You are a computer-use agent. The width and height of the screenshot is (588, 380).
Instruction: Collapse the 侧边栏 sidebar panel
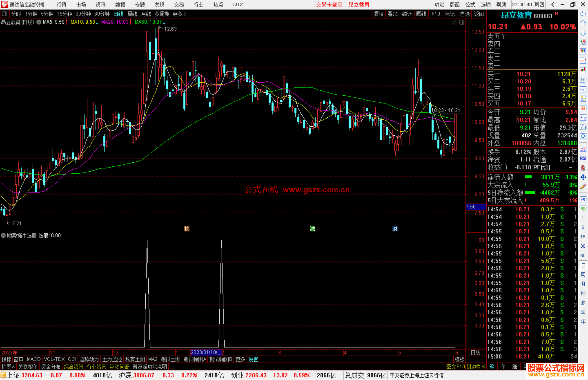[476, 367]
